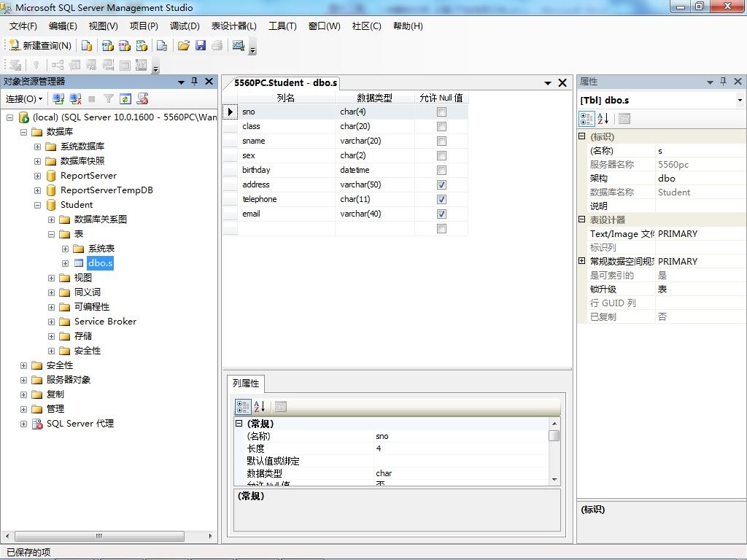
Task: Collapse the (标识) section in 属性 panel
Action: coord(581,136)
